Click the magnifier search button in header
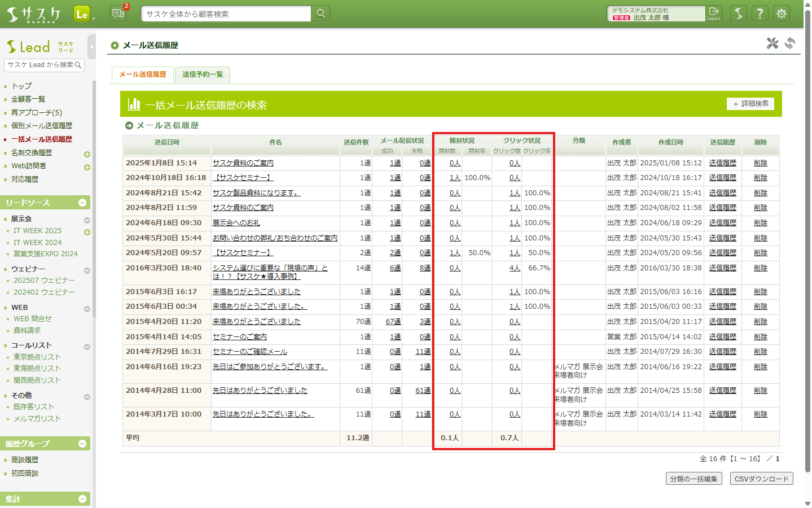Viewport: 812px width, 508px height. click(x=321, y=14)
